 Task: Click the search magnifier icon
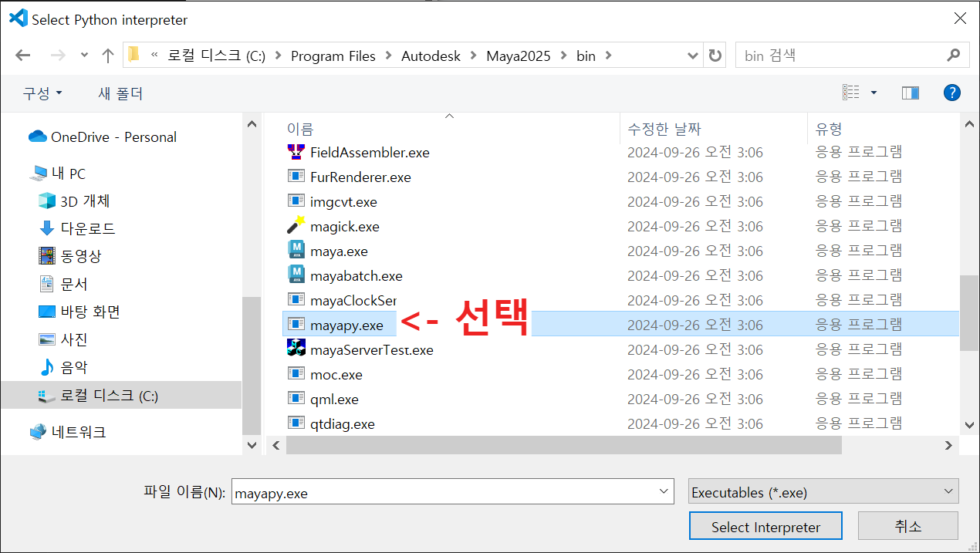click(x=954, y=56)
